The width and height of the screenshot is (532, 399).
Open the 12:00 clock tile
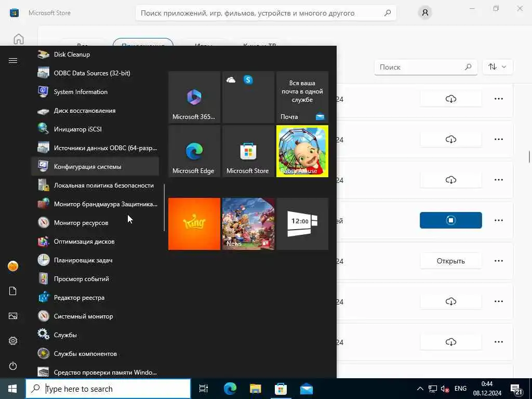click(302, 224)
